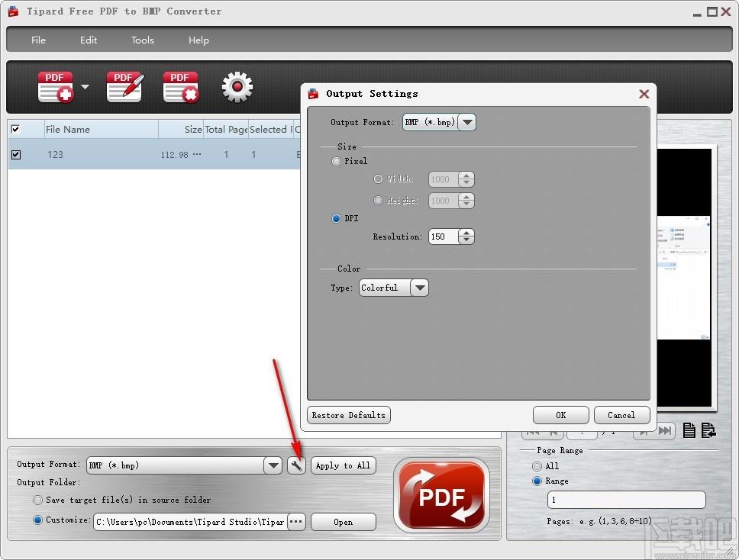
Task: Click the Apply to All button
Action: (x=343, y=466)
